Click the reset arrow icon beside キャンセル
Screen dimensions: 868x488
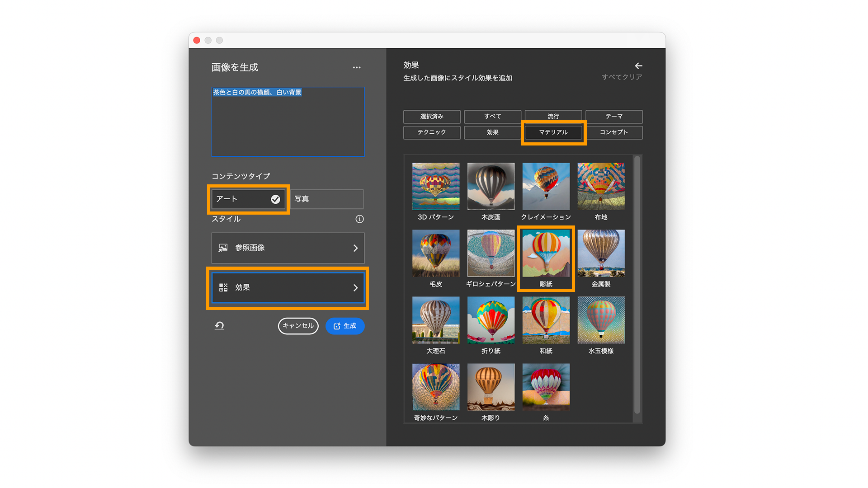coord(219,326)
